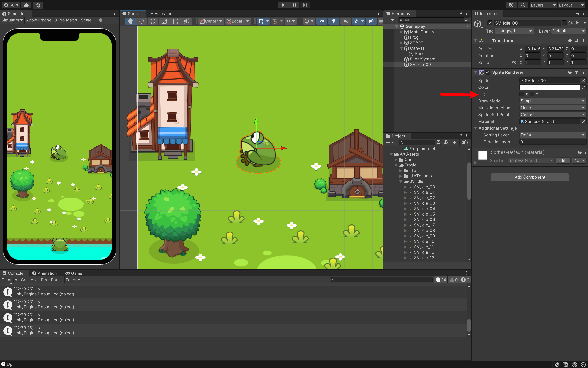Expand the Car folder in Project
The image size is (588, 368).
click(x=396, y=160)
